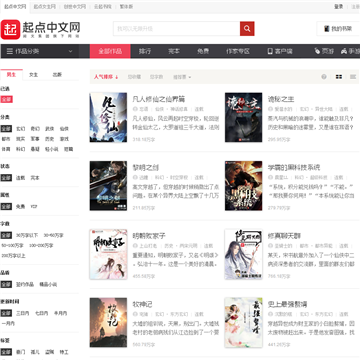Screen dimensions: 360x360
Task: Focus the search input field
Action: point(177,29)
